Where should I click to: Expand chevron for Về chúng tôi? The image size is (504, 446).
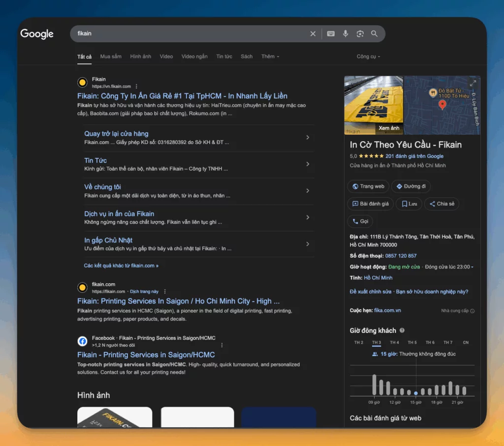[308, 191]
